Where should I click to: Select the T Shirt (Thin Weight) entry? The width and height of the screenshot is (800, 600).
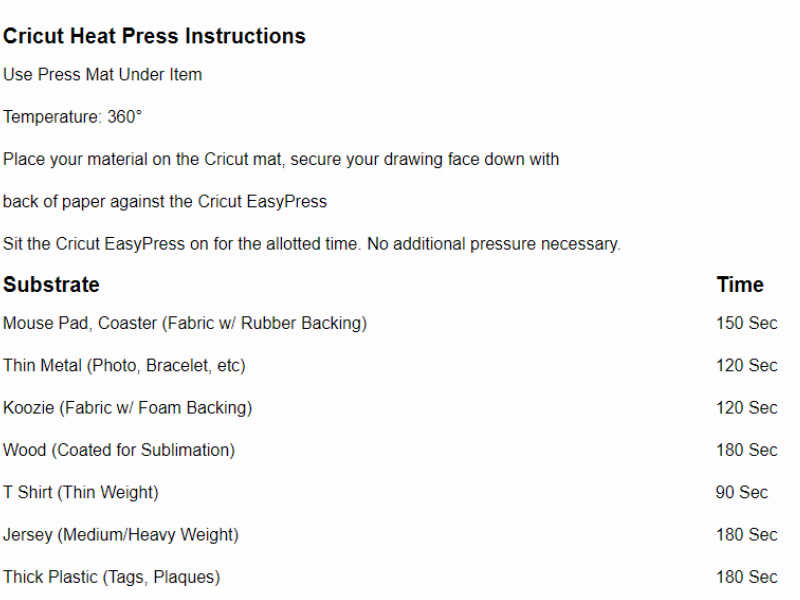(81, 492)
